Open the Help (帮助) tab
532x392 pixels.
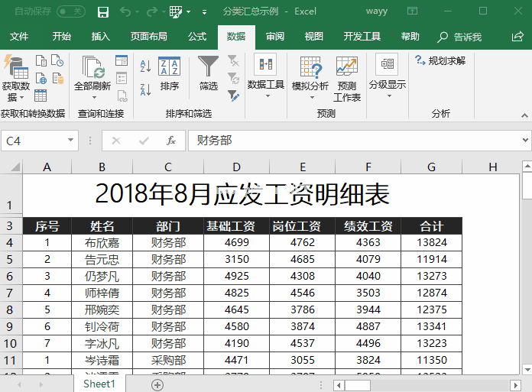click(x=410, y=36)
